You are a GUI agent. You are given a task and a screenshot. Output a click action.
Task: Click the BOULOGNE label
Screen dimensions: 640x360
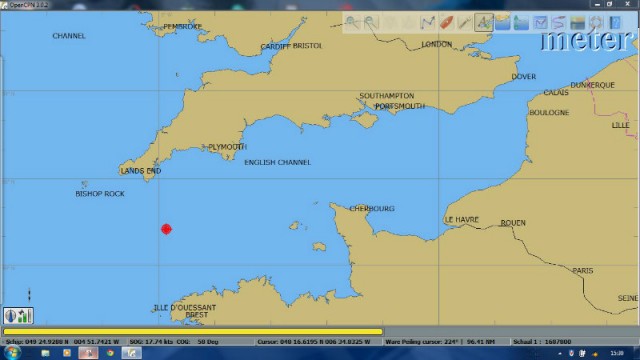pyautogui.click(x=549, y=113)
